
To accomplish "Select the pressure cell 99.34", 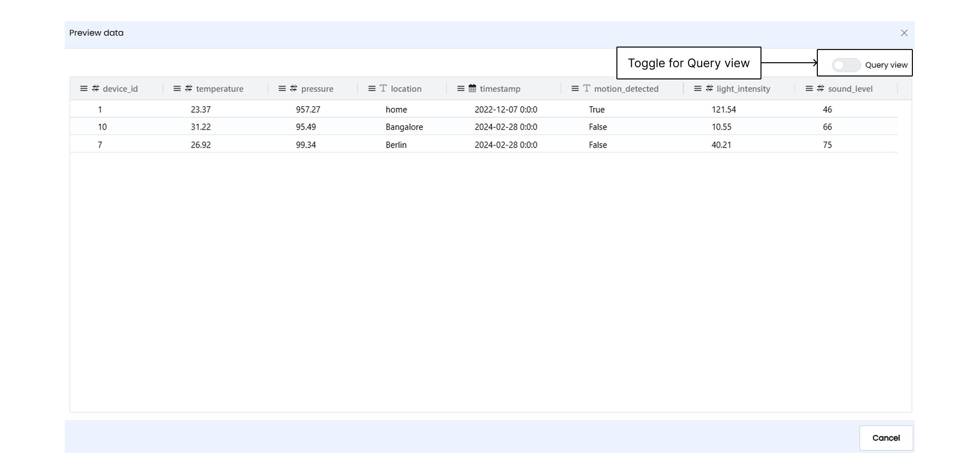I will coord(306,145).
